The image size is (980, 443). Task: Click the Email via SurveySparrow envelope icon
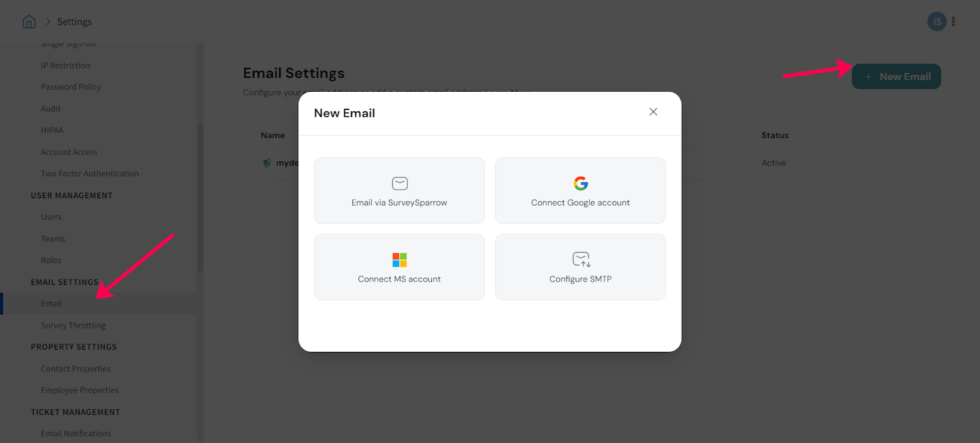tap(399, 184)
